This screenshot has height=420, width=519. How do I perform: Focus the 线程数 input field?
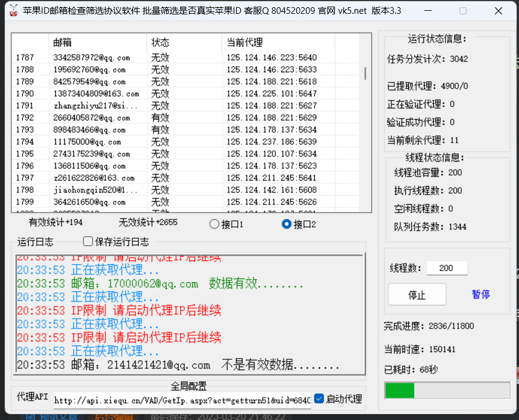[x=447, y=268]
